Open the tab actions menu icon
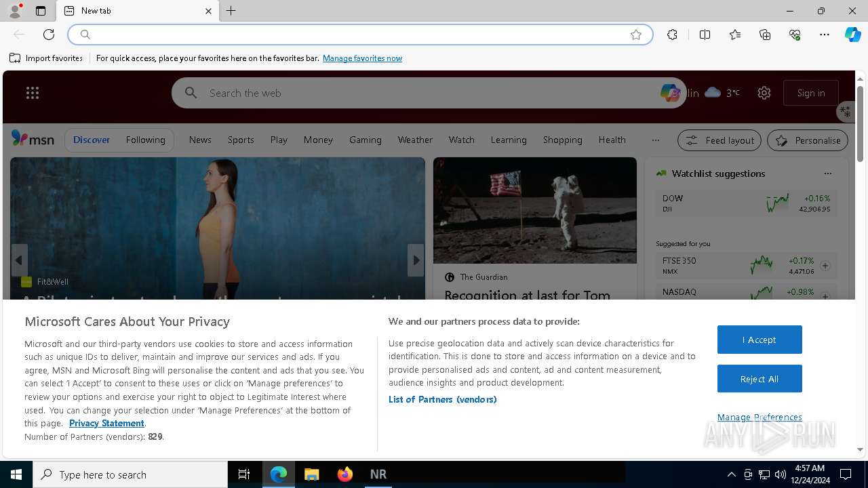This screenshot has height=488, width=868. coord(41,11)
